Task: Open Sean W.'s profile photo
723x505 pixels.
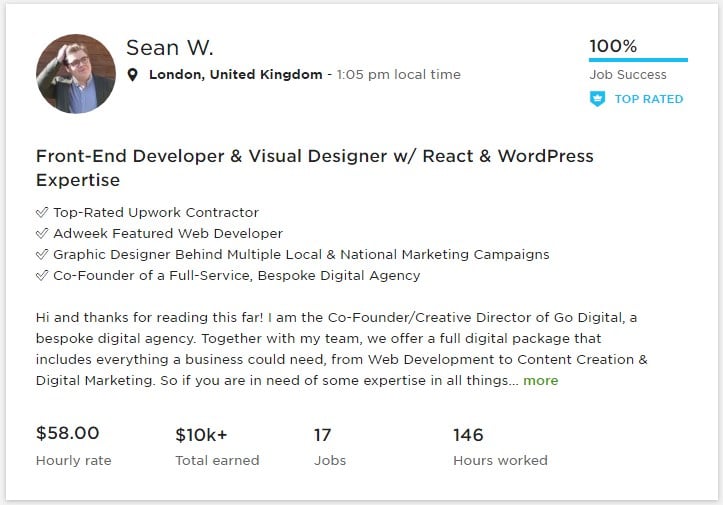Action: click(76, 74)
